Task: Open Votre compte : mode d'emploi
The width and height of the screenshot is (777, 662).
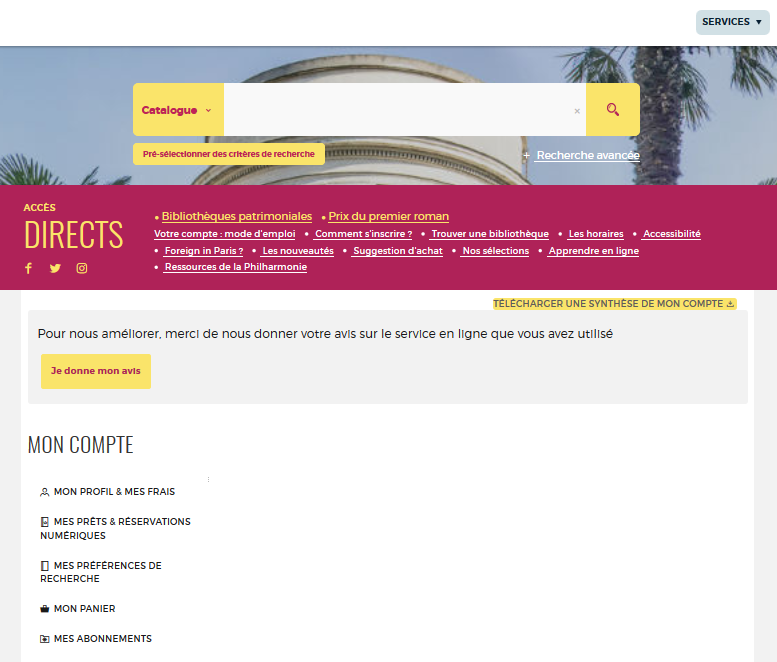Action: pos(224,234)
